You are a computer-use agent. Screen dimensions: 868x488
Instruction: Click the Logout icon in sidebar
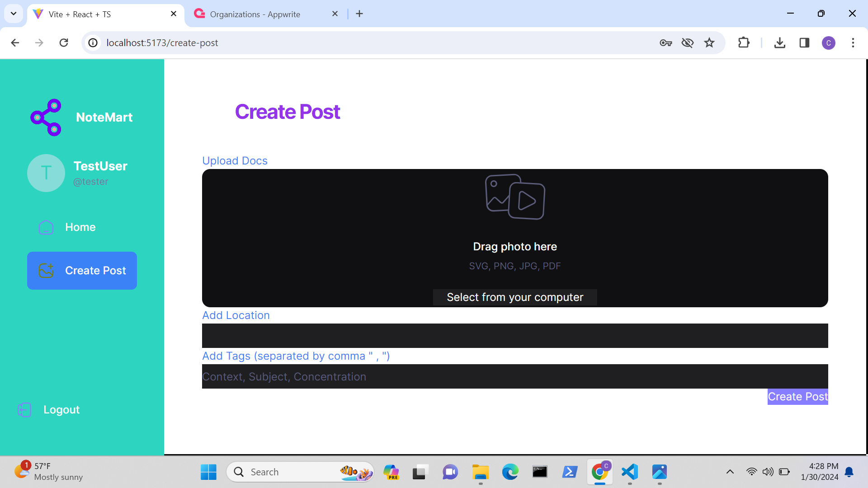(x=24, y=410)
